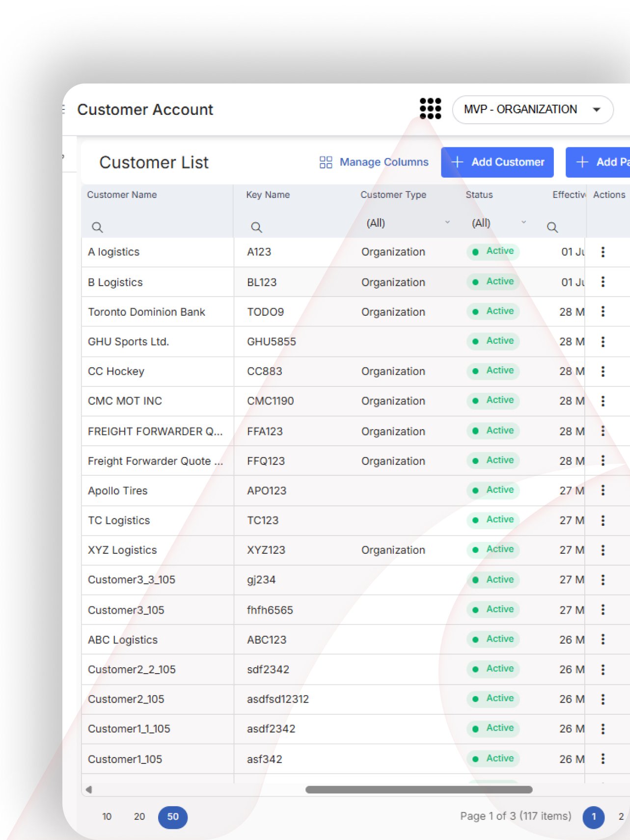The image size is (630, 840).
Task: Open actions menu for Customer1_1_105
Action: (x=603, y=729)
